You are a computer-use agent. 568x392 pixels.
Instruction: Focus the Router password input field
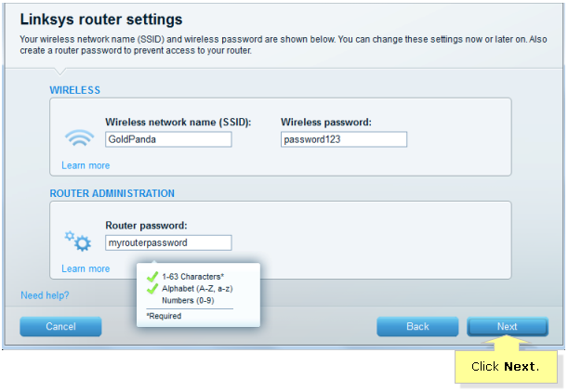pyautogui.click(x=168, y=242)
